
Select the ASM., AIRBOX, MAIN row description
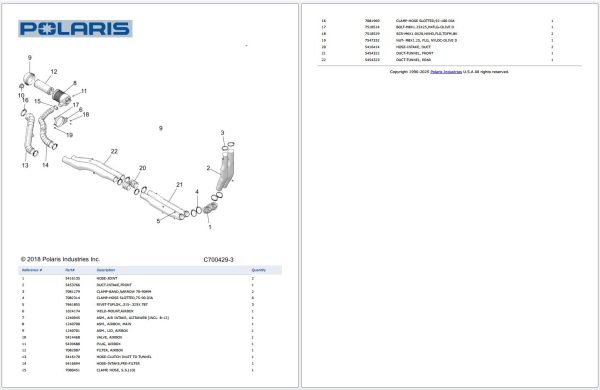coord(114,324)
